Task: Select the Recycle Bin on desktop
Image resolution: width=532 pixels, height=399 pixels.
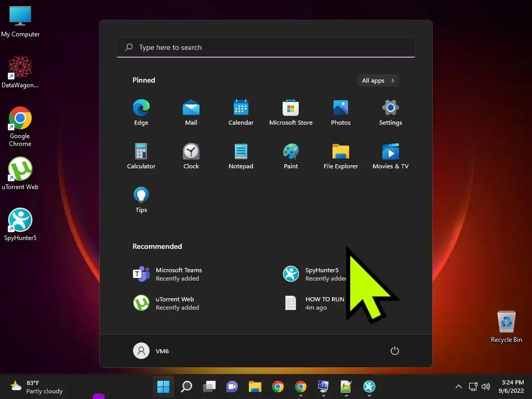Action: pos(506,327)
